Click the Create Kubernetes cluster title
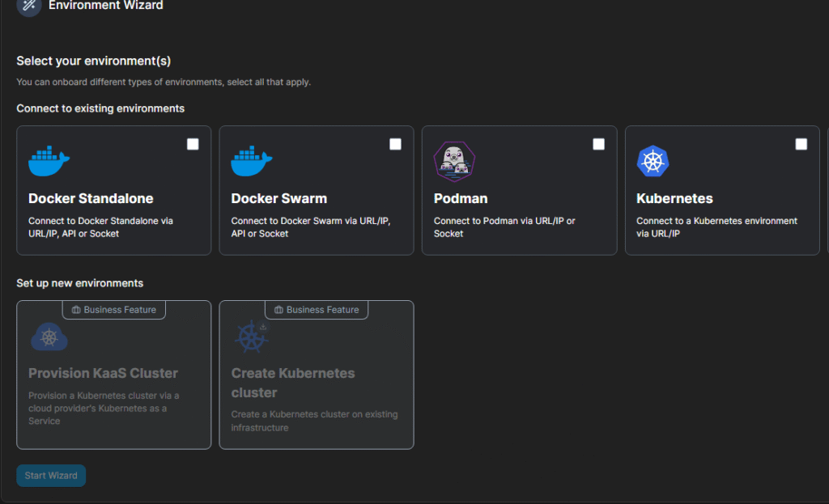 [293, 383]
